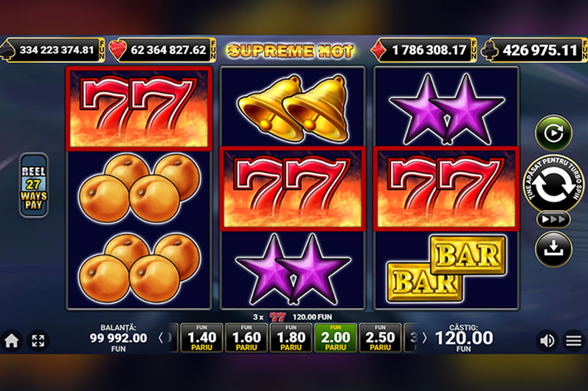The height and width of the screenshot is (391, 588).
Task: Open Reel 27 Ways Pay info
Action: [34, 185]
